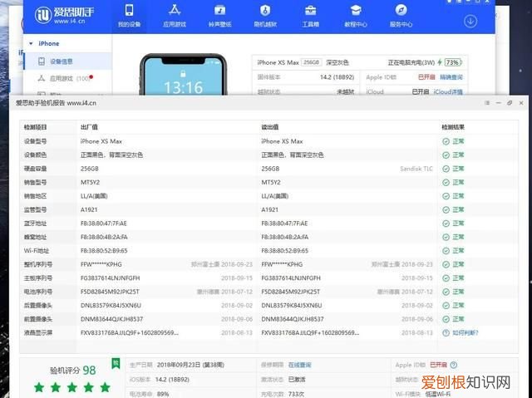Open the 刷机越狱 shield icon
532x398 pixels.
click(x=265, y=11)
